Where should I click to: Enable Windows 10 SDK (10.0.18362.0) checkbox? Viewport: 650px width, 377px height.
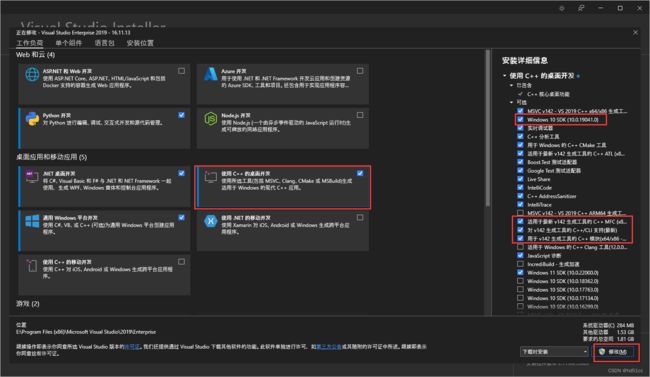click(520, 281)
